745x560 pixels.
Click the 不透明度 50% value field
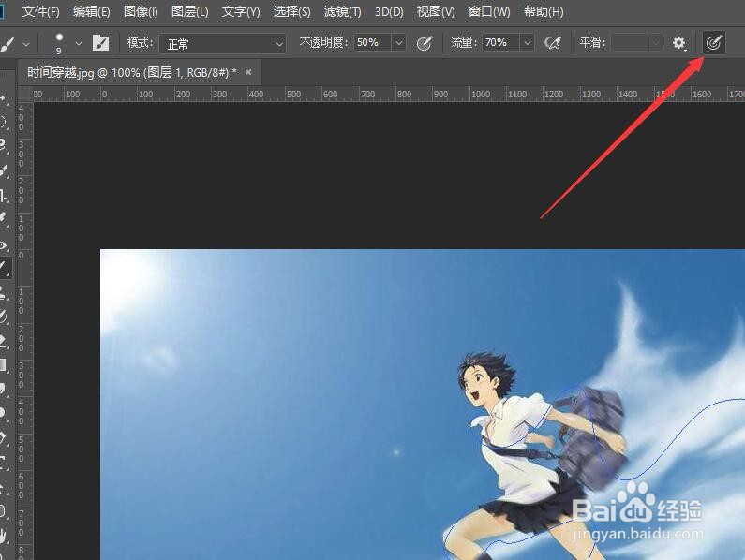click(373, 43)
